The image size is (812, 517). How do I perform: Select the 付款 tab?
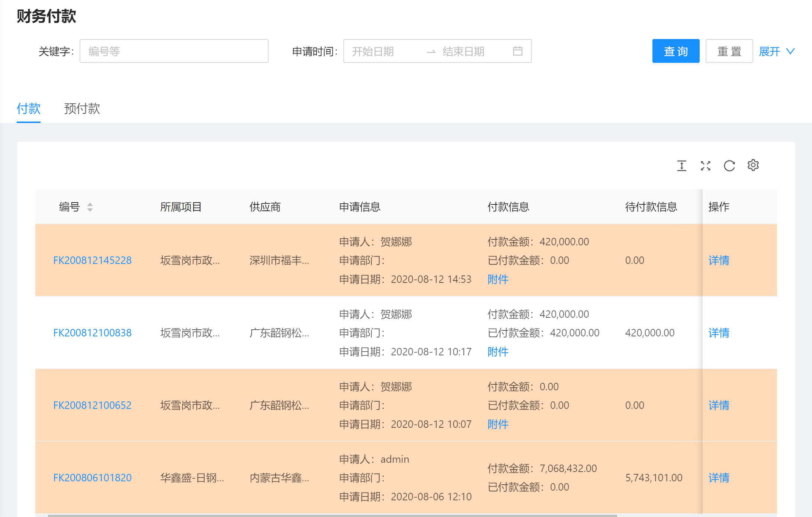29,109
